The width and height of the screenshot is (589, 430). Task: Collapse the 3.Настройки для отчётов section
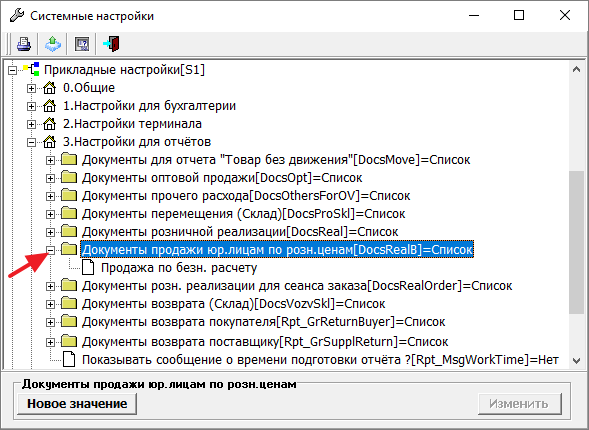pos(32,142)
